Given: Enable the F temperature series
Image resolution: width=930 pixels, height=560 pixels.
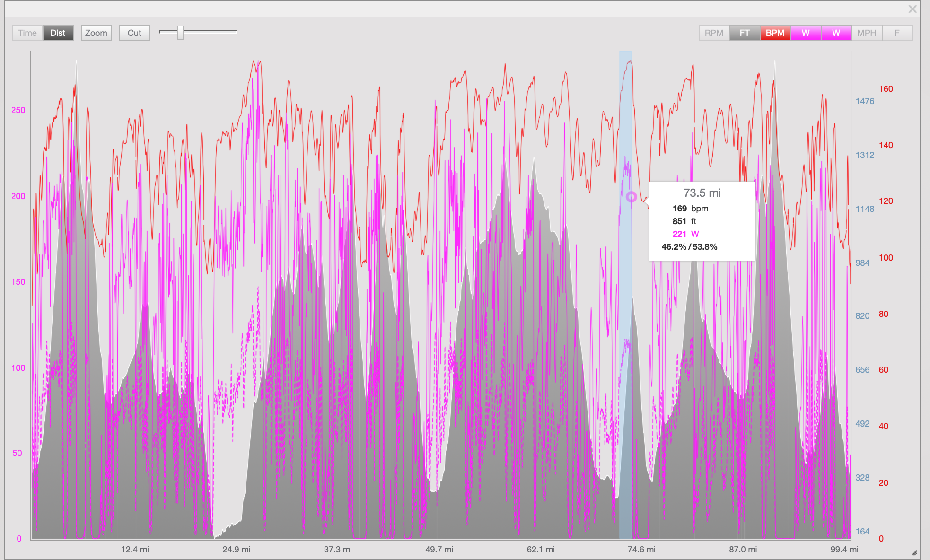Looking at the screenshot, I should (897, 33).
